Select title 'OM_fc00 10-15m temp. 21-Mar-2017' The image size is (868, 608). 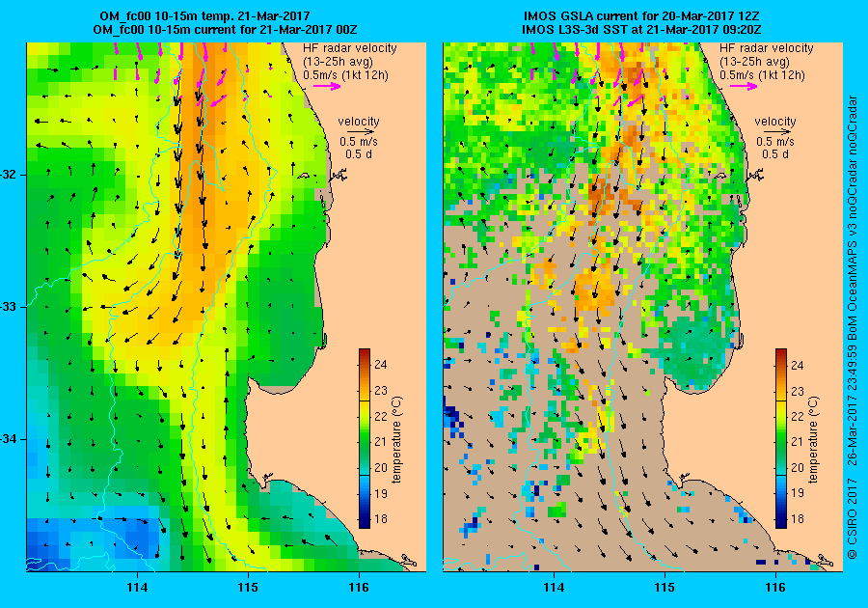tap(204, 16)
